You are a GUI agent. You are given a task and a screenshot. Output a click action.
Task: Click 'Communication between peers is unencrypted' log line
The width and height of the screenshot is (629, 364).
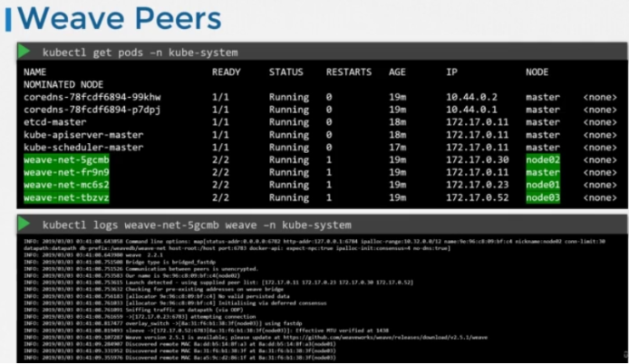click(x=140, y=269)
